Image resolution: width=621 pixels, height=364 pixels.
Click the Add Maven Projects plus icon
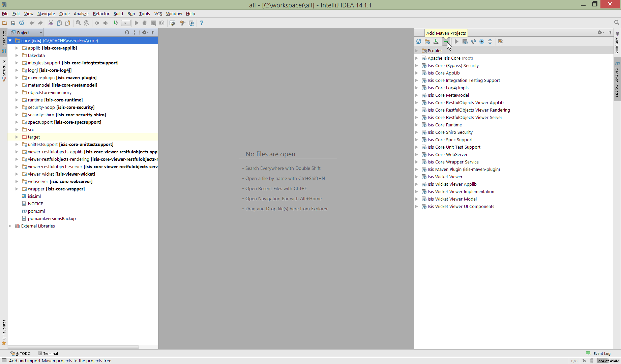tap(446, 41)
